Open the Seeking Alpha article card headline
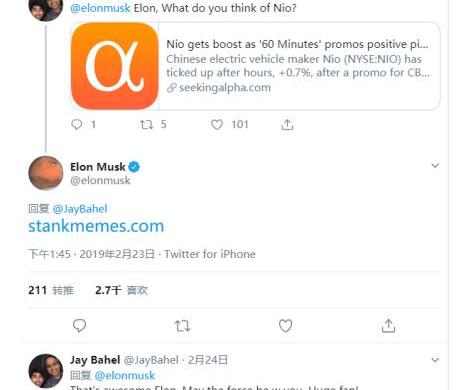The width and height of the screenshot is (460, 390). pyautogui.click(x=297, y=44)
